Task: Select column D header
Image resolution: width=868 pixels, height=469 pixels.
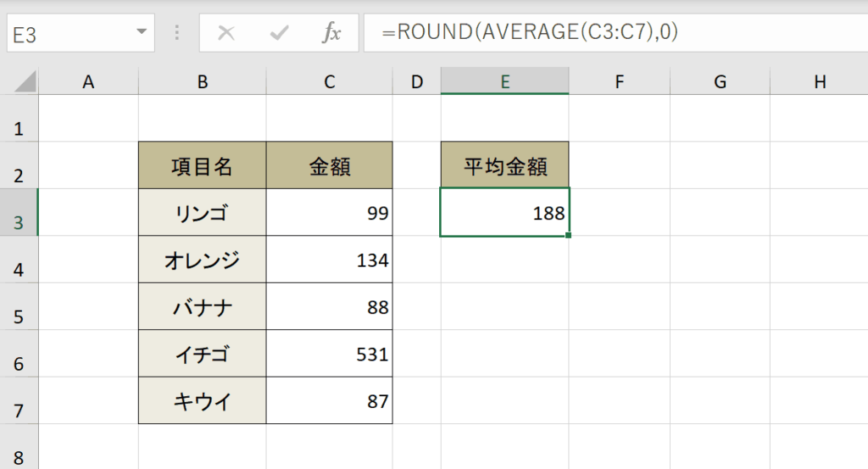Action: pos(417,81)
